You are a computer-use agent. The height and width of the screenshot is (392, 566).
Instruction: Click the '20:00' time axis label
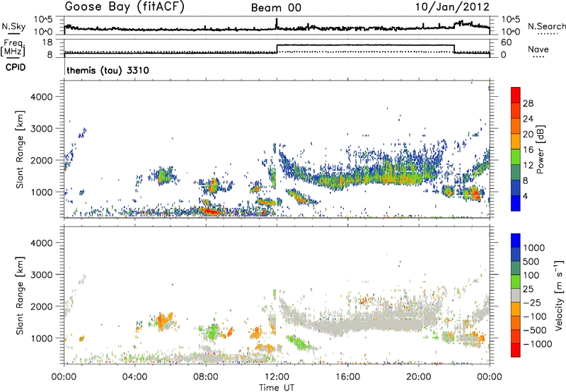419,377
